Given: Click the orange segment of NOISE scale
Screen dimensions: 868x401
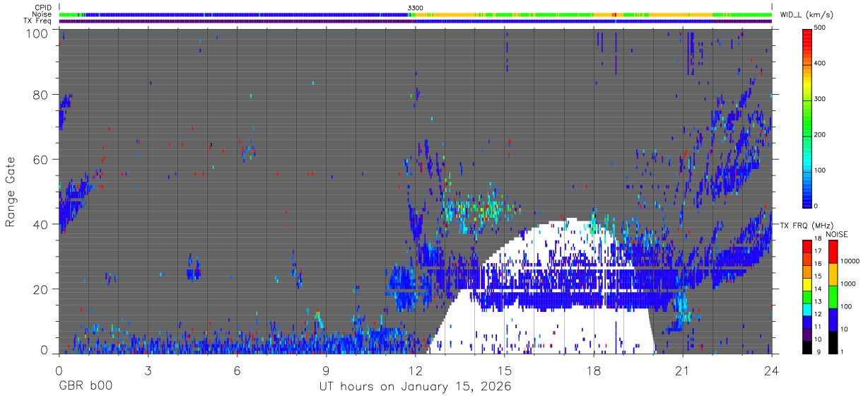Looking at the screenshot, I should (832, 274).
